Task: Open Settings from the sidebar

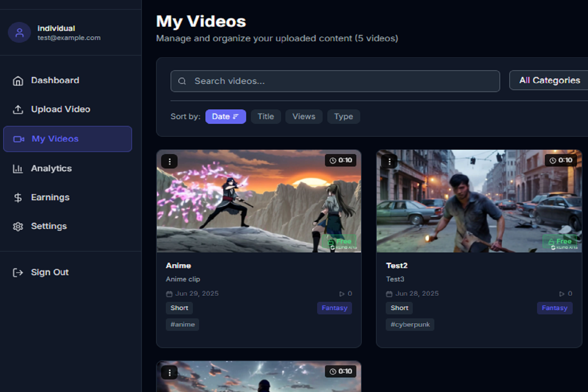Action: [x=67, y=226]
